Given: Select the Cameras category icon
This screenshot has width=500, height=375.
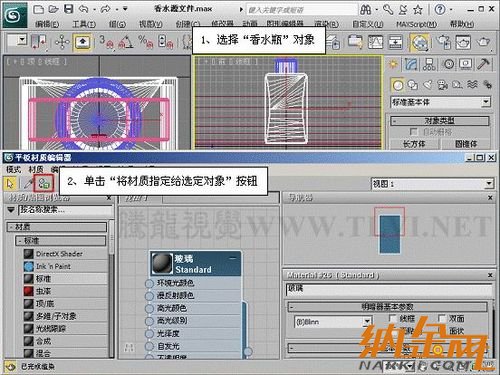Looking at the screenshot, I should [x=442, y=85].
